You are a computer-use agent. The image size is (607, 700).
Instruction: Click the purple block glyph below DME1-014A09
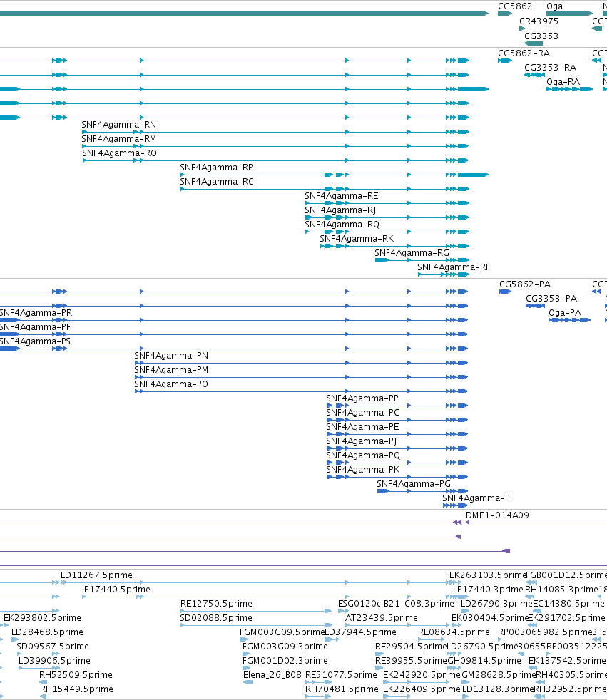tap(506, 551)
